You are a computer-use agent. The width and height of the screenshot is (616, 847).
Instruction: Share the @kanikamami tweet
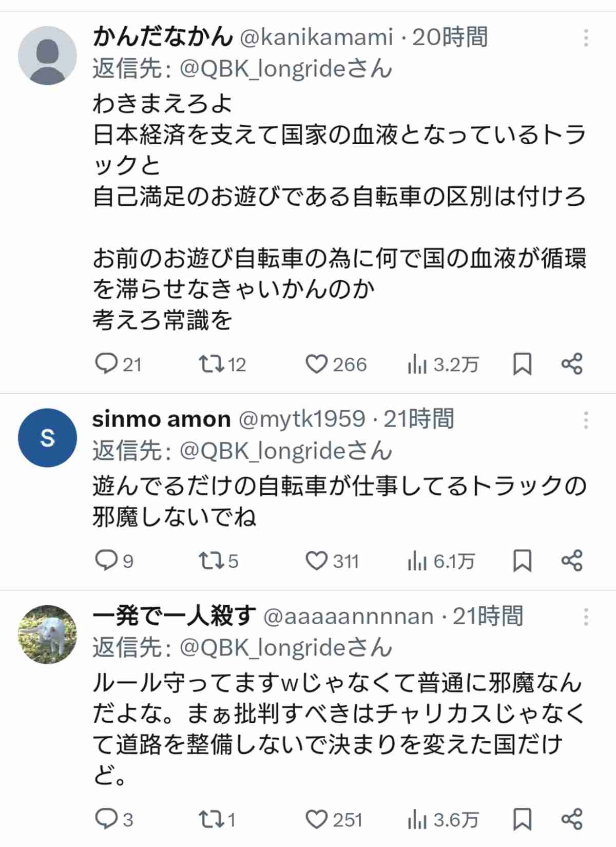pos(572,364)
